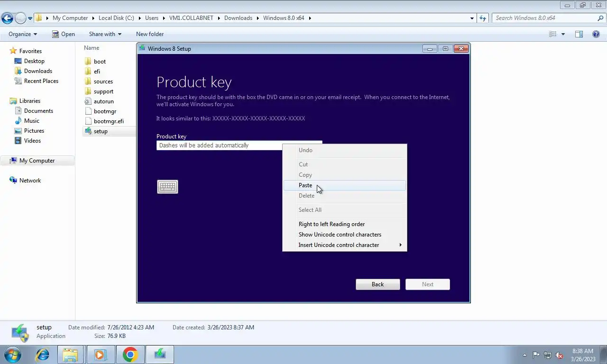Screen dimensions: 607x364
Task: Launch Internet Explorer from taskbar
Action: [43, 355]
